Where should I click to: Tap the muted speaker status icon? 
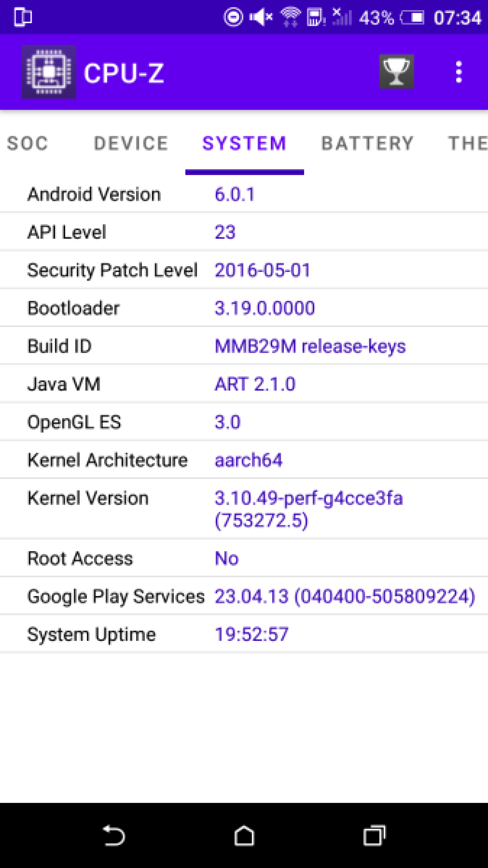click(x=261, y=17)
